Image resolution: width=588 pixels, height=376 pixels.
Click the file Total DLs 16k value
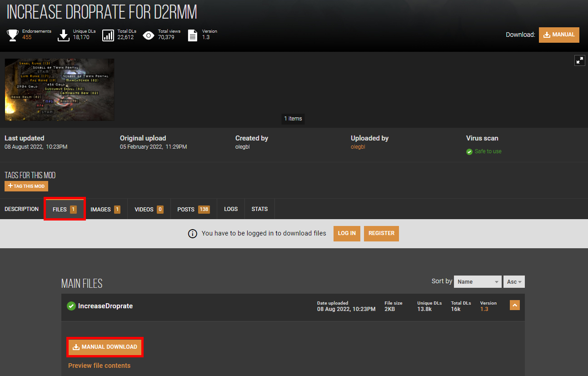point(455,309)
